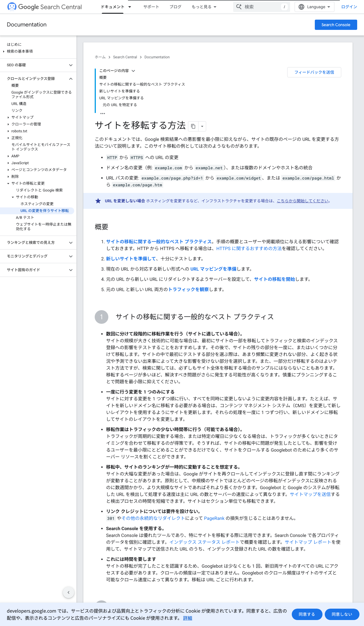Click the PageRank link
364x626 pixels.
coord(214,518)
